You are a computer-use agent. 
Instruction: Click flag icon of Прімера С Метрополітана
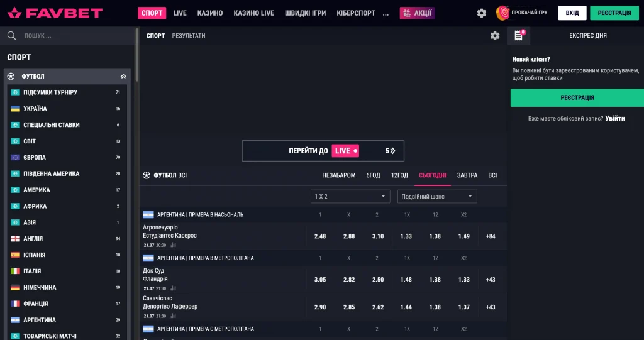point(148,329)
